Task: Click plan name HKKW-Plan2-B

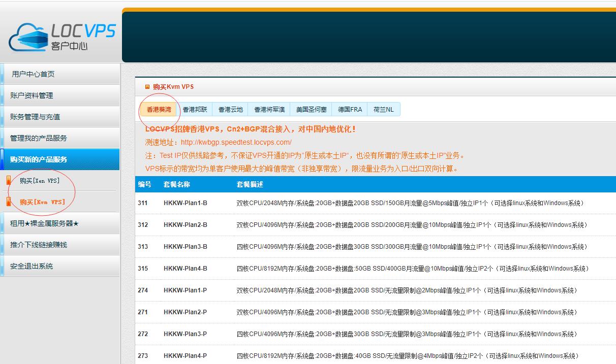Action: (186, 225)
